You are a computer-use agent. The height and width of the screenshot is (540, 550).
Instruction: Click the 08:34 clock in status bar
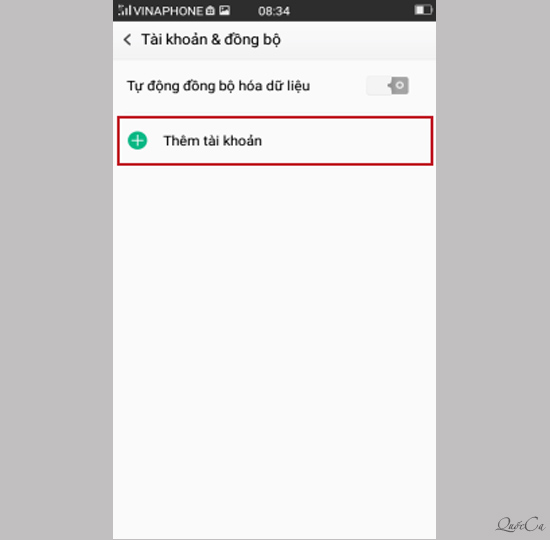(x=274, y=11)
